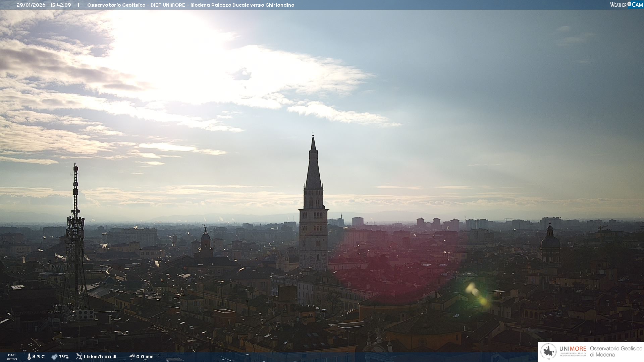Click the Osservatorio Geofisico camera title

[x=191, y=5]
